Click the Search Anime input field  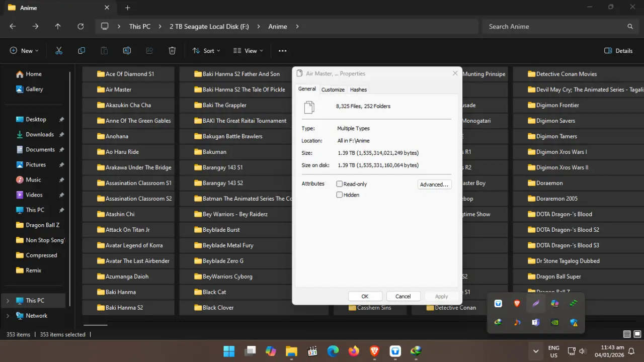[559, 27]
